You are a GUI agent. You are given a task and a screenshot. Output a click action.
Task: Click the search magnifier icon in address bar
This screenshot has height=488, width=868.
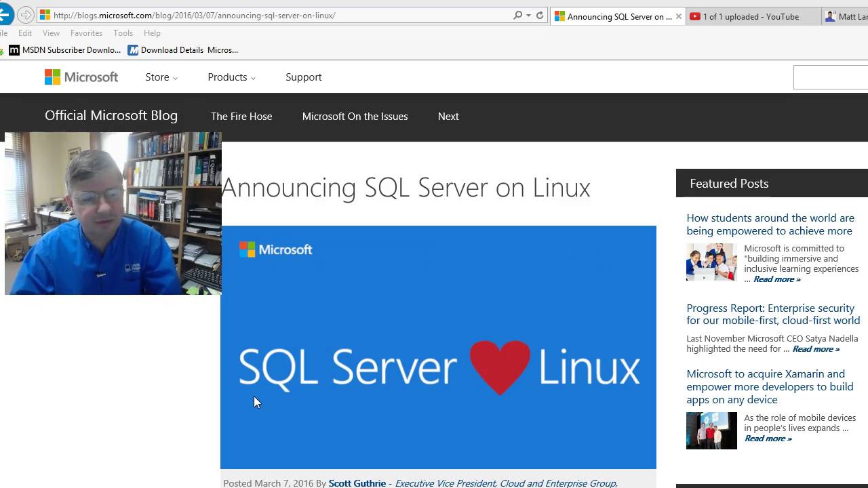click(x=518, y=15)
